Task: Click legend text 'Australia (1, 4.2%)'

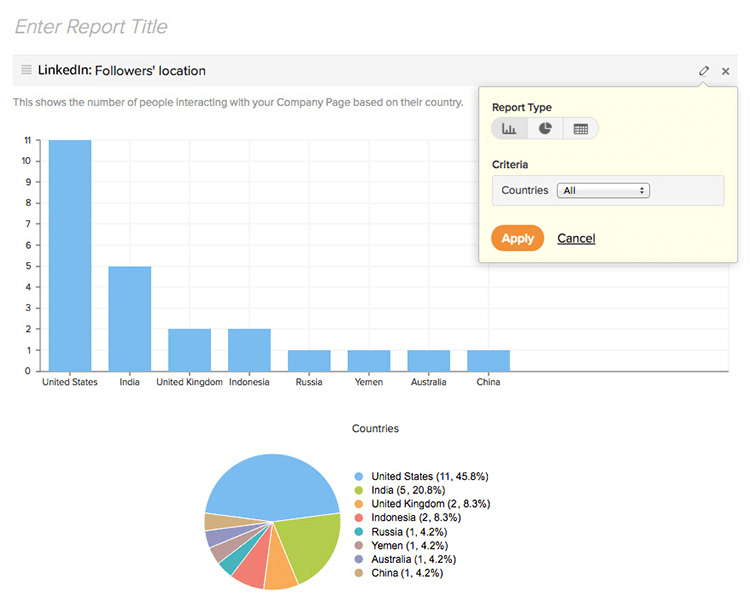Action: pyautogui.click(x=414, y=559)
